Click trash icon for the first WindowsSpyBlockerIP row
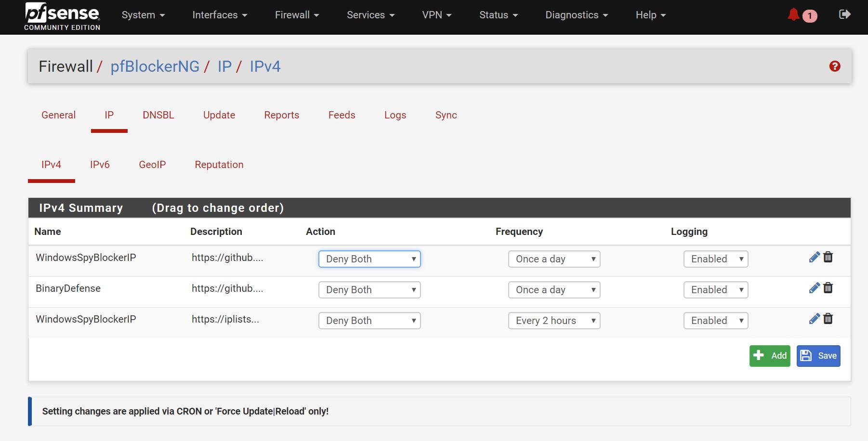 coord(828,257)
